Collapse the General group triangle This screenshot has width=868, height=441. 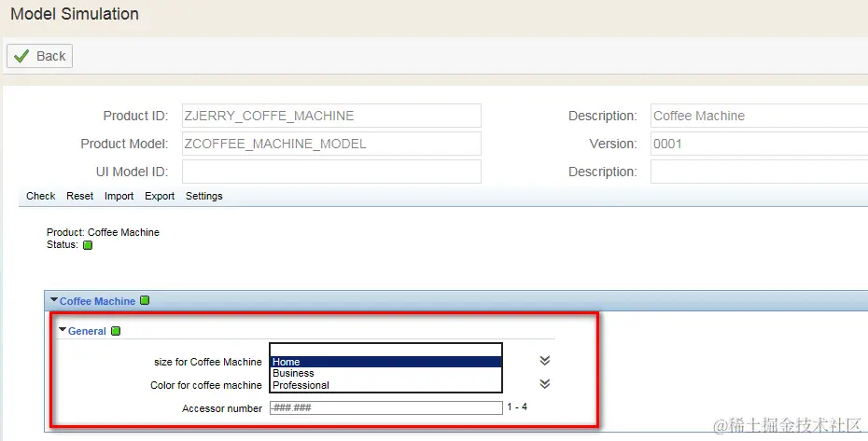(x=62, y=330)
